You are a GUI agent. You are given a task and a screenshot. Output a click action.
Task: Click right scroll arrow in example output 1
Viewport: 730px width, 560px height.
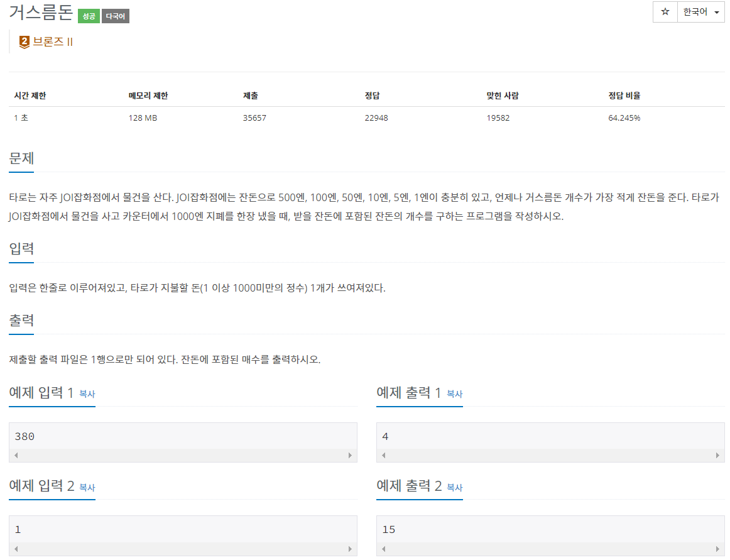click(x=717, y=455)
